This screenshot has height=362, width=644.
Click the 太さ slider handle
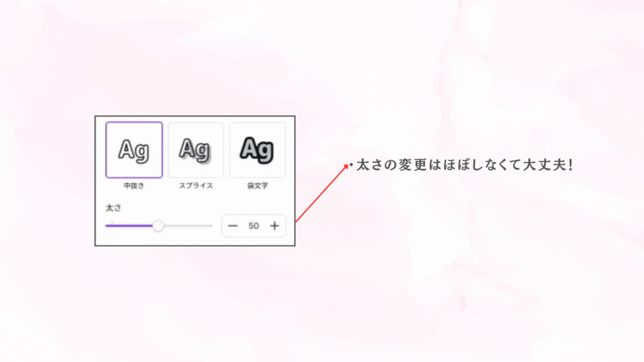(x=158, y=226)
